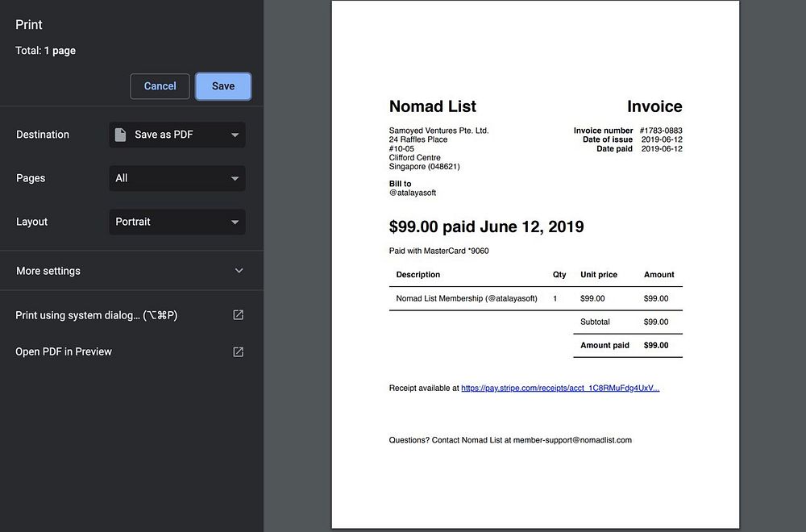Click external-link icon beside Print using system dialog
This screenshot has width=806, height=532.
coord(238,315)
